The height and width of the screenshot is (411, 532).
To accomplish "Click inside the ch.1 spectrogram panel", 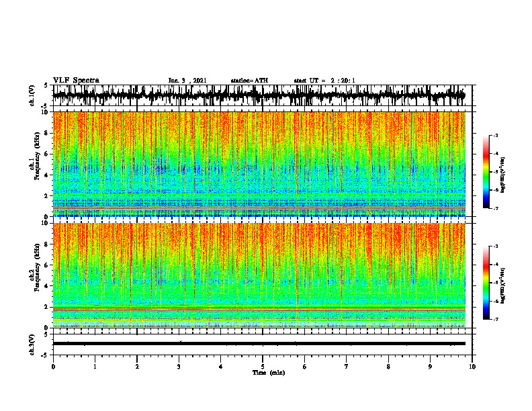I will [259, 164].
